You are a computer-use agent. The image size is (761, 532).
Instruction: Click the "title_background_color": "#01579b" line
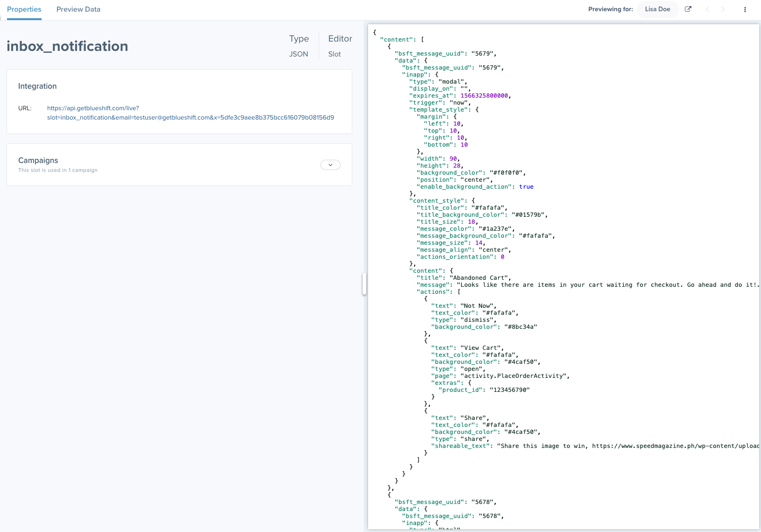point(482,215)
